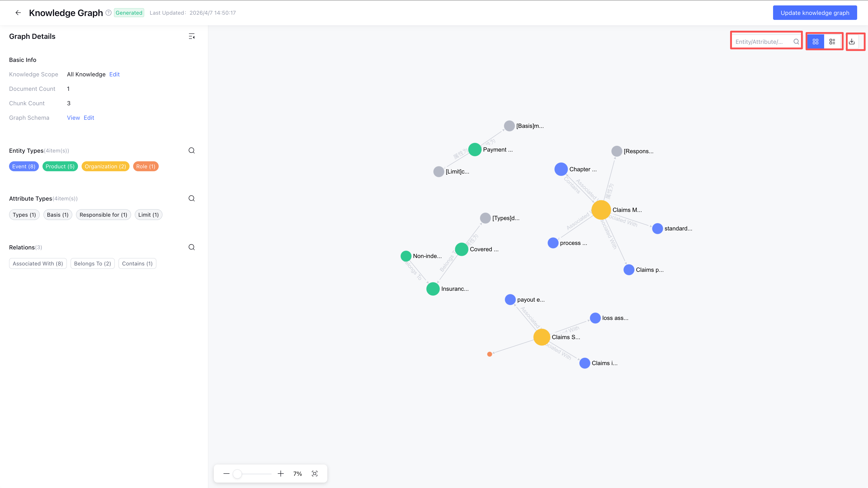868x488 pixels.
Task: Select Associated With (8) relation tag
Action: tap(38, 264)
